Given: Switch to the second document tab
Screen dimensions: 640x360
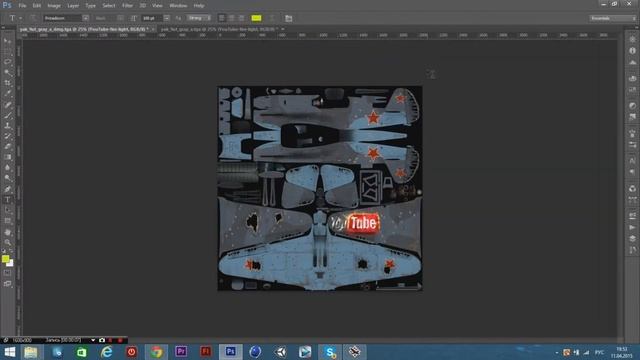Looking at the screenshot, I should point(219,29).
